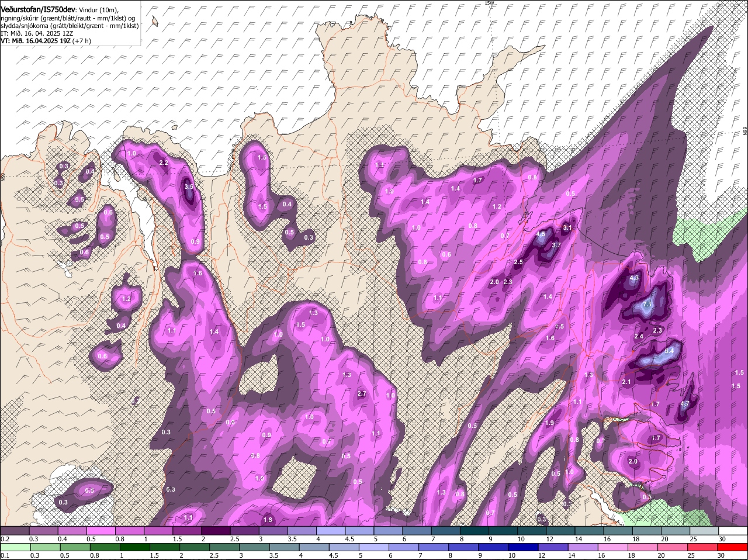Click the 2.5 precipitation value

point(518,262)
